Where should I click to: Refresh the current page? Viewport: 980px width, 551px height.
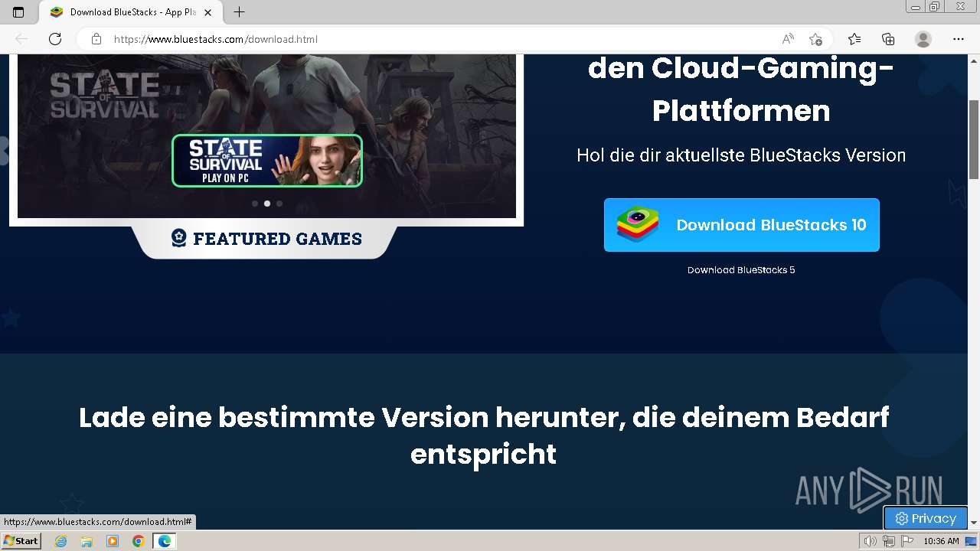click(x=55, y=39)
